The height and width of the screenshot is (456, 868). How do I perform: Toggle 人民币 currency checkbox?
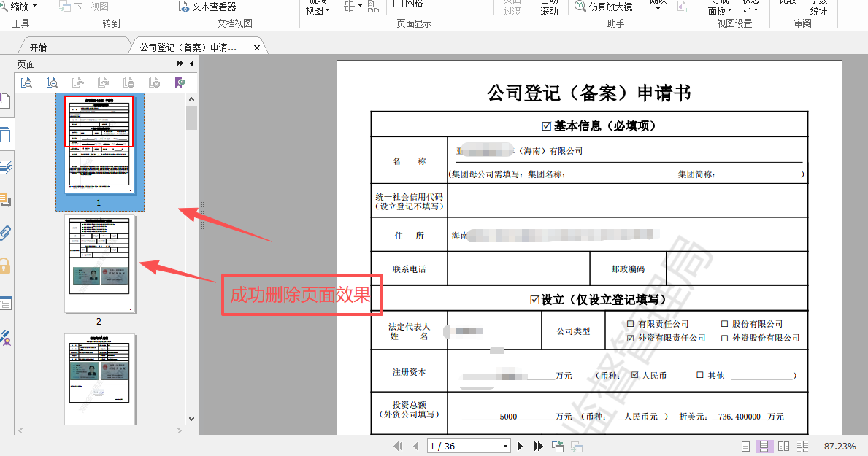635,375
